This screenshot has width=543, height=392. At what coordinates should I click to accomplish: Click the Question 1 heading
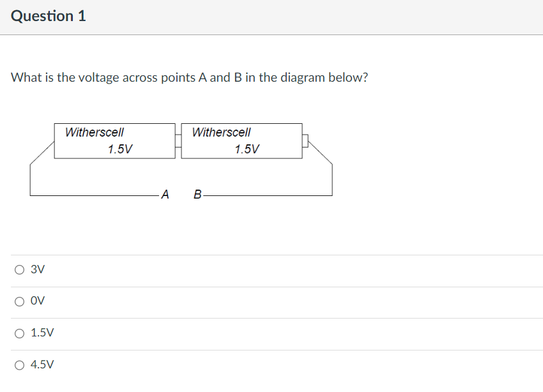pyautogui.click(x=47, y=15)
